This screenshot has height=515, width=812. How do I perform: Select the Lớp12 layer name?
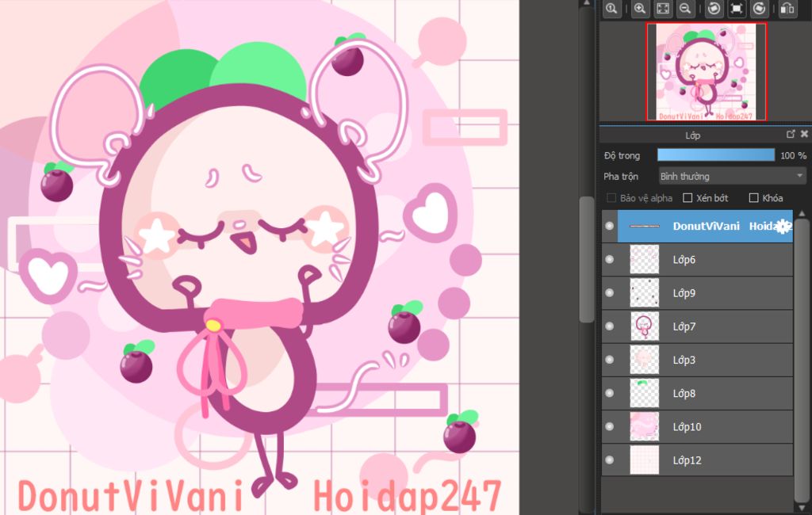point(687,460)
